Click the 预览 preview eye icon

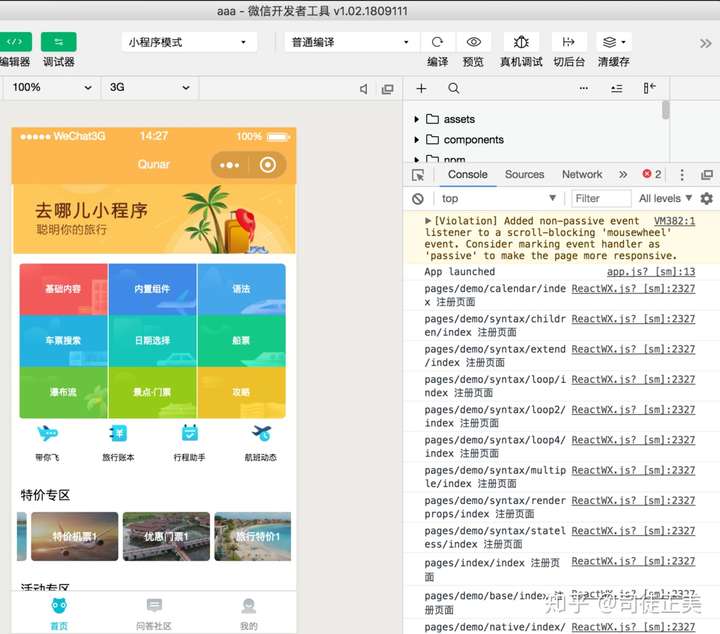(473, 42)
